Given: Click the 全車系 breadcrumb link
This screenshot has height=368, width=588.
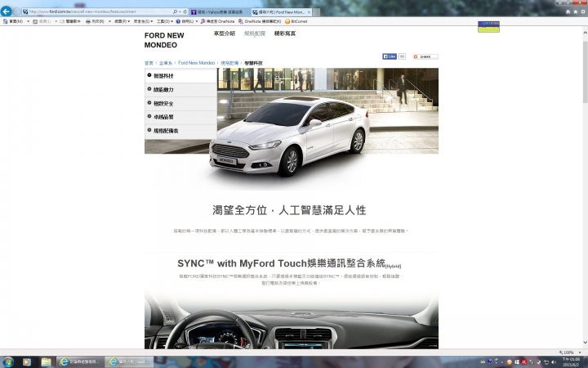Looking at the screenshot, I should [x=165, y=63].
